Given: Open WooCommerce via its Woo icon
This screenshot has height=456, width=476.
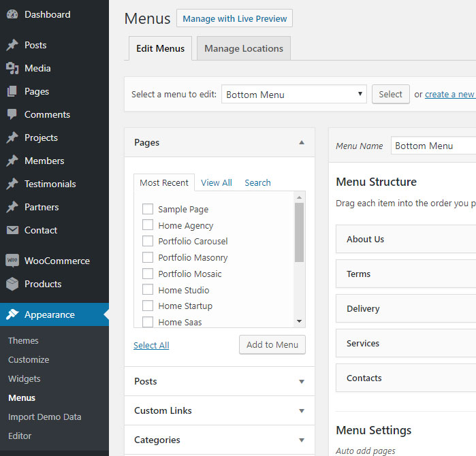Looking at the screenshot, I should (12, 261).
